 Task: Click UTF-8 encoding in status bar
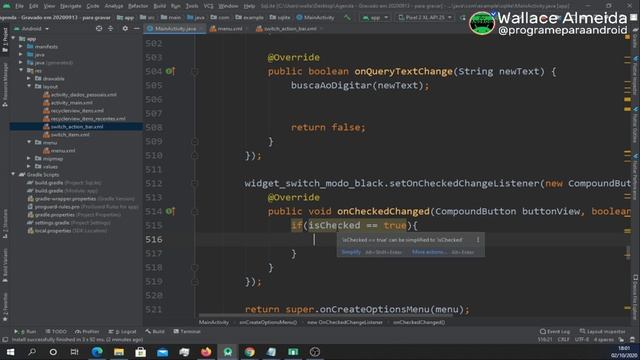click(x=582, y=340)
